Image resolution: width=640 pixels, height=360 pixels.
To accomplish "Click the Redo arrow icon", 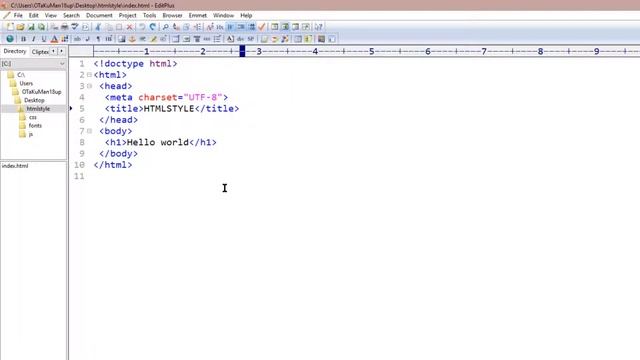I will coord(152,27).
